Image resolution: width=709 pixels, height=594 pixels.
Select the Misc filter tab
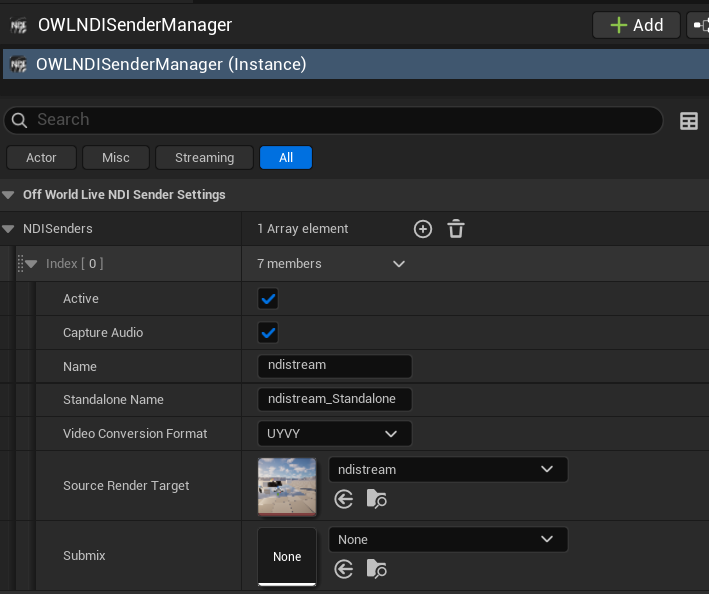pyautogui.click(x=116, y=158)
